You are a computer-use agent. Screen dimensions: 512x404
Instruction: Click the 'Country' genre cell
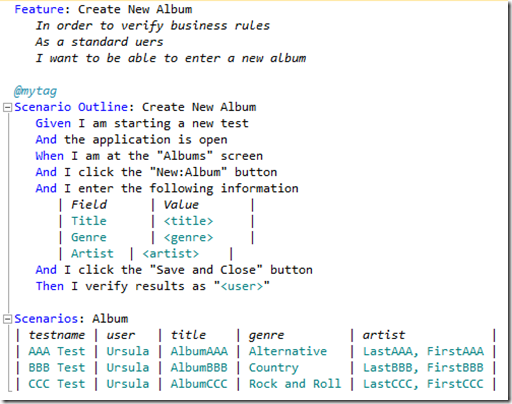273,368
